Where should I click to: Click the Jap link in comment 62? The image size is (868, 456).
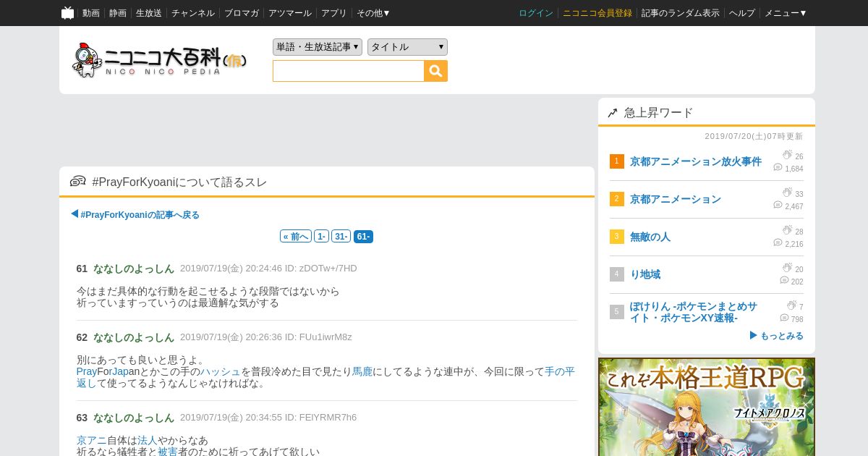[x=120, y=371]
